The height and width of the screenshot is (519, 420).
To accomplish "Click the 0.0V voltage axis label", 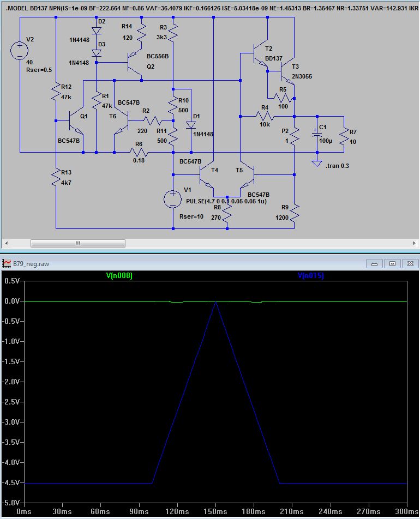I will pyautogui.click(x=12, y=301).
